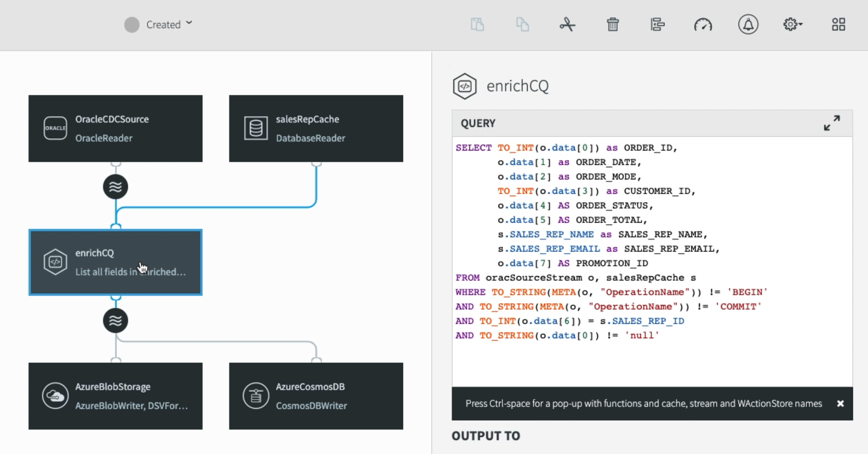Select the OracleCDCSource node

point(116,129)
